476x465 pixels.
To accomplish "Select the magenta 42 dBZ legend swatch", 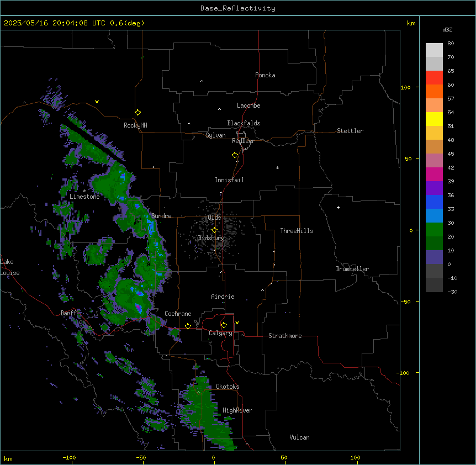I will pos(434,174).
